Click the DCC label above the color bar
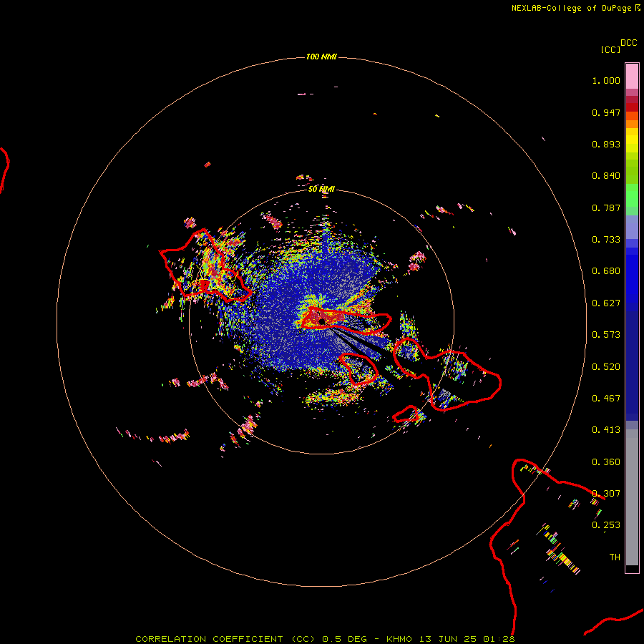This screenshot has width=644, height=644. (629, 43)
